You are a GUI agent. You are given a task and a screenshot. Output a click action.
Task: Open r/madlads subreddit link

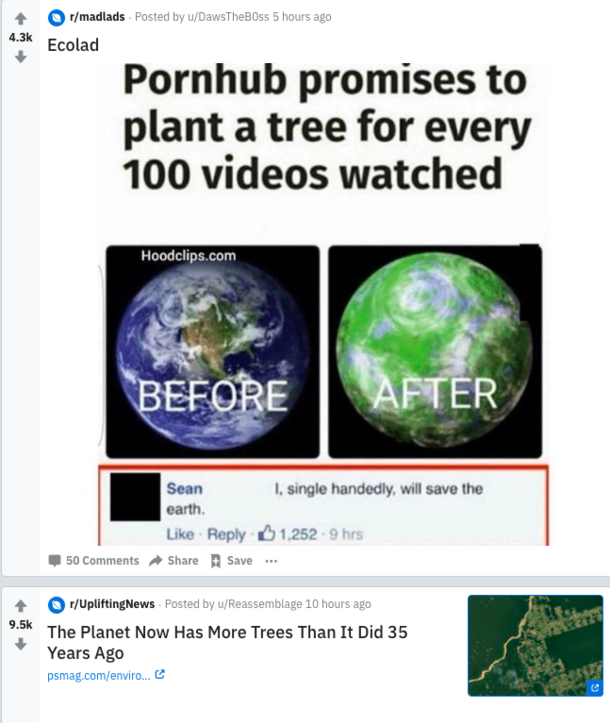pos(97,17)
